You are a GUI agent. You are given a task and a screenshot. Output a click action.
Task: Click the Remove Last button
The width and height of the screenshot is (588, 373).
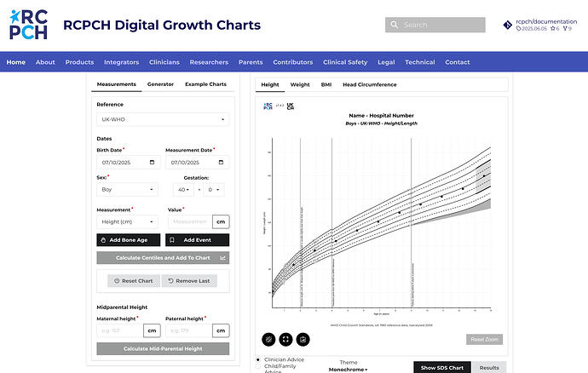click(189, 281)
